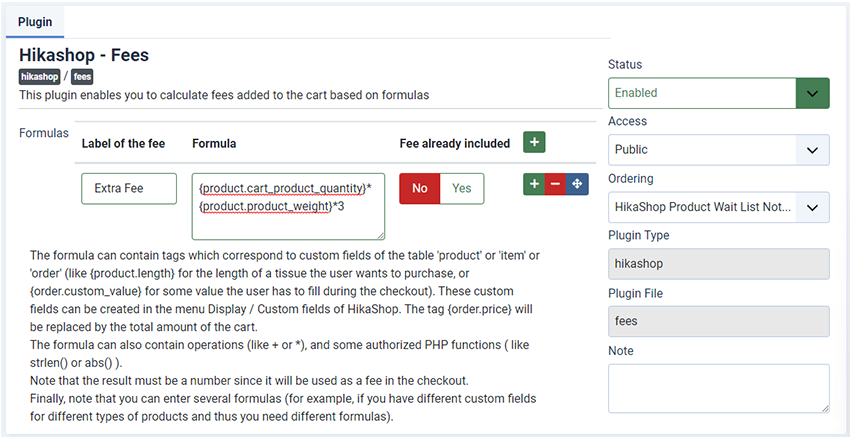Click the formula textarea resize grip
This screenshot has width=850, height=437.
[x=381, y=235]
